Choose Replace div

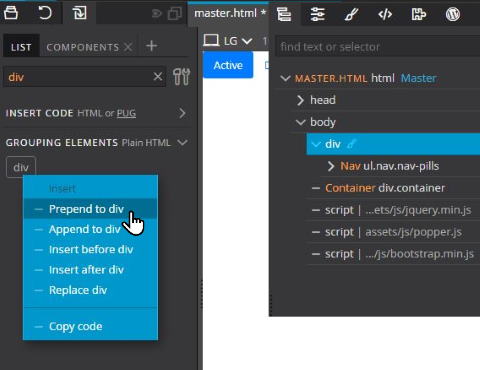[x=90, y=290]
